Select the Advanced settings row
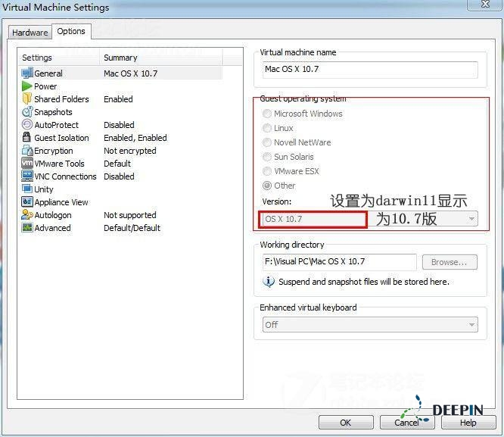 [x=52, y=228]
